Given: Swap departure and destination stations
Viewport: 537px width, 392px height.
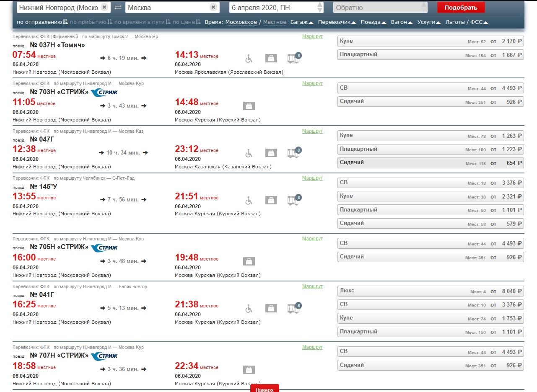Looking at the screenshot, I should coord(118,8).
